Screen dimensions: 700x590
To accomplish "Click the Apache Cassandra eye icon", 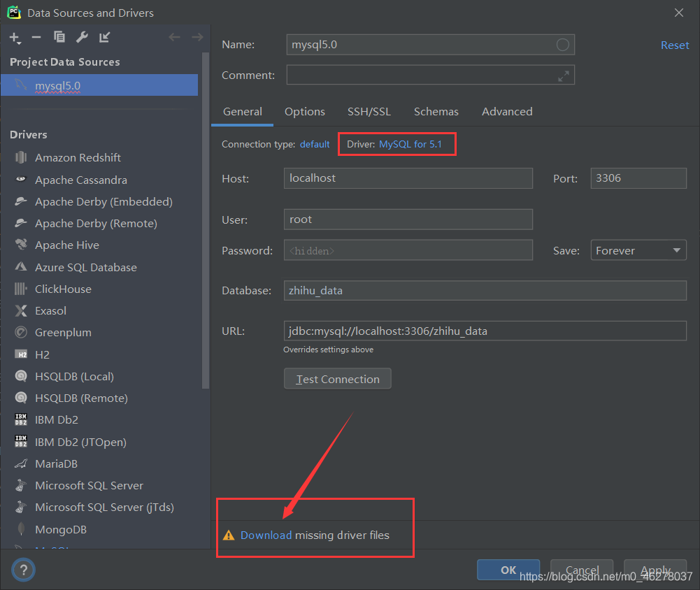I will (20, 180).
